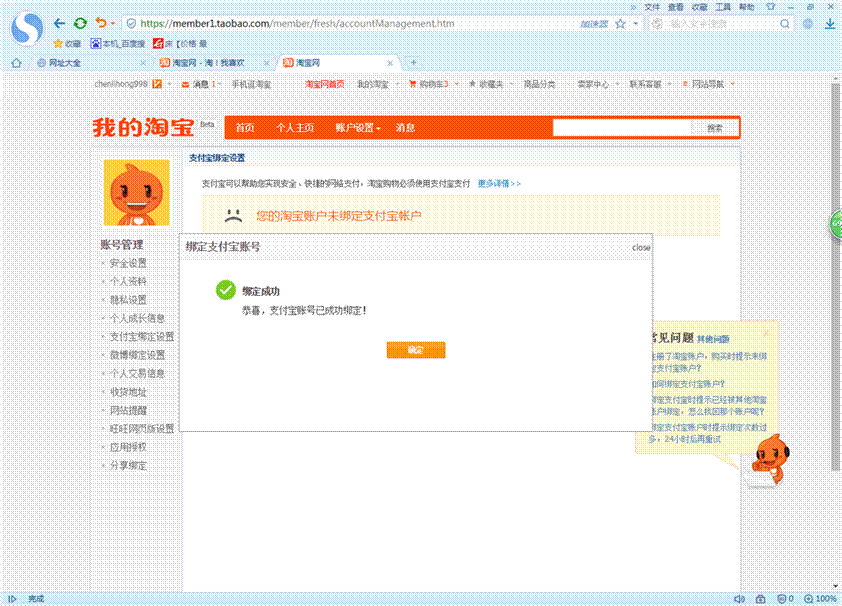Open the 帮助 menu
842x606 pixels.
click(x=746, y=7)
